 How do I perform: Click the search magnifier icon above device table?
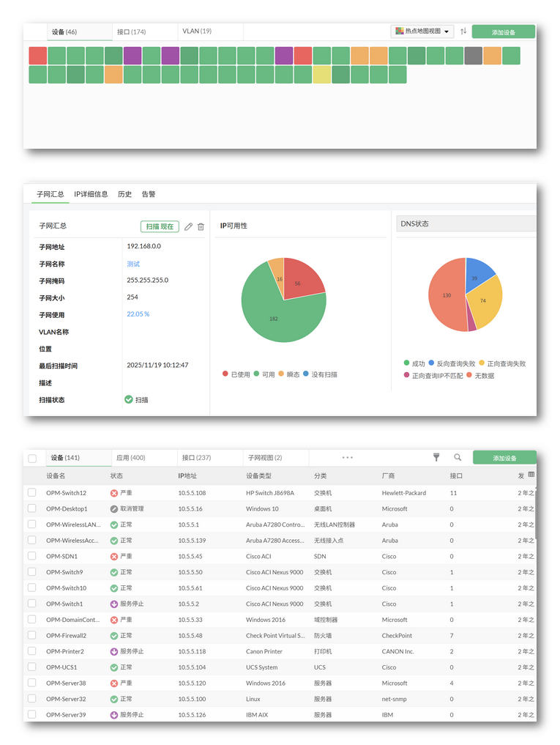click(x=458, y=457)
